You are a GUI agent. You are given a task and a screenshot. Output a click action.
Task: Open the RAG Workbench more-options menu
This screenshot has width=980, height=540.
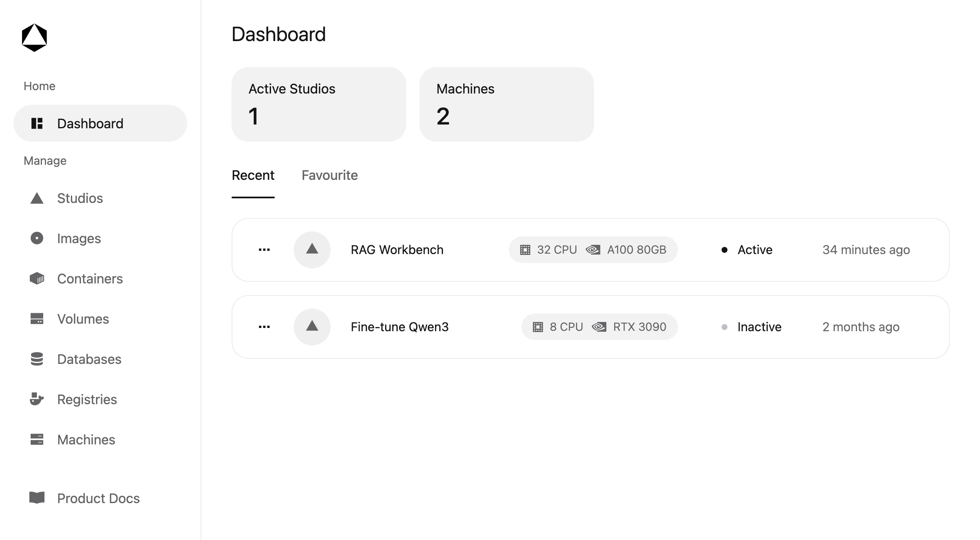point(264,250)
